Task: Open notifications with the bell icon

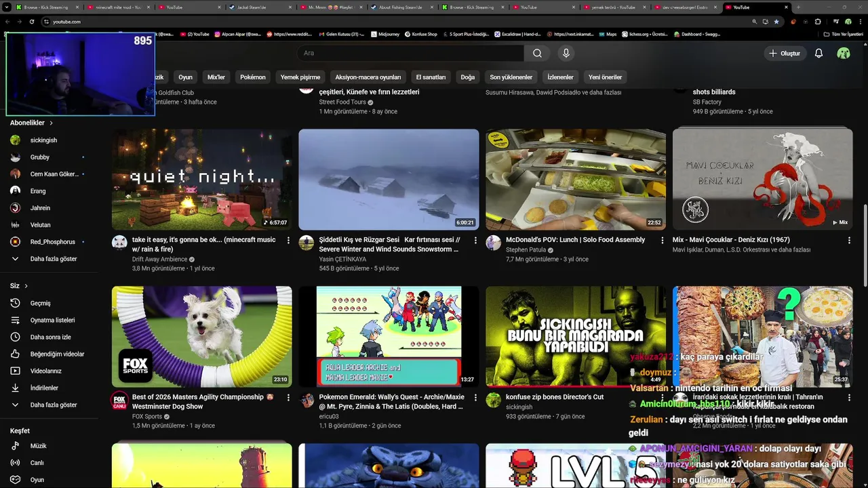Action: click(x=818, y=53)
